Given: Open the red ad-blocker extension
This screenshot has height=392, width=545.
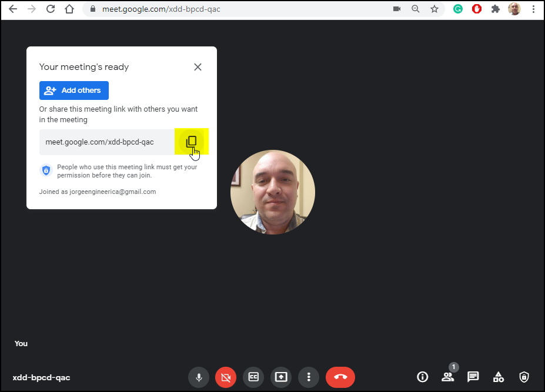Looking at the screenshot, I should tap(477, 9).
